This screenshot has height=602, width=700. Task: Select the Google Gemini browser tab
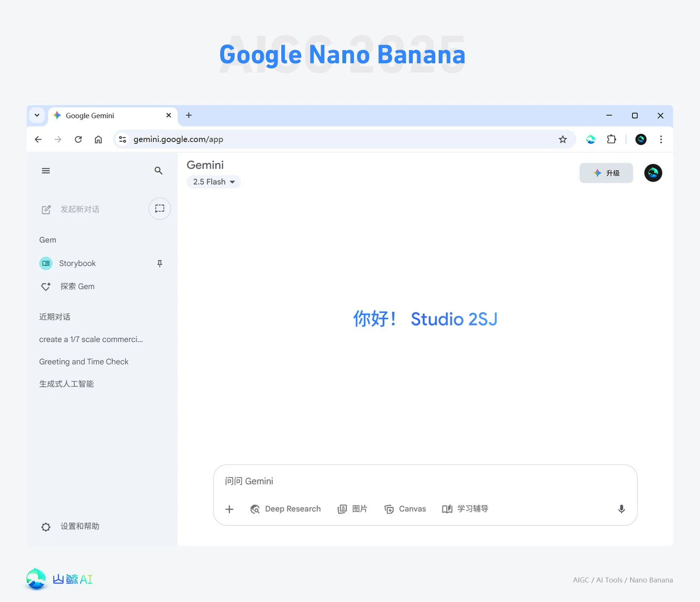coord(113,116)
